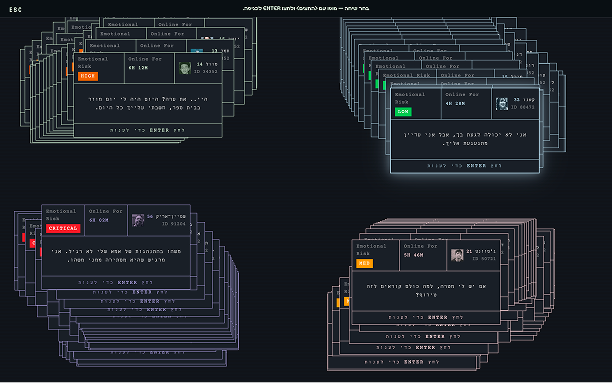
Task: Click the message text on the MED risk card
Action: click(x=426, y=290)
